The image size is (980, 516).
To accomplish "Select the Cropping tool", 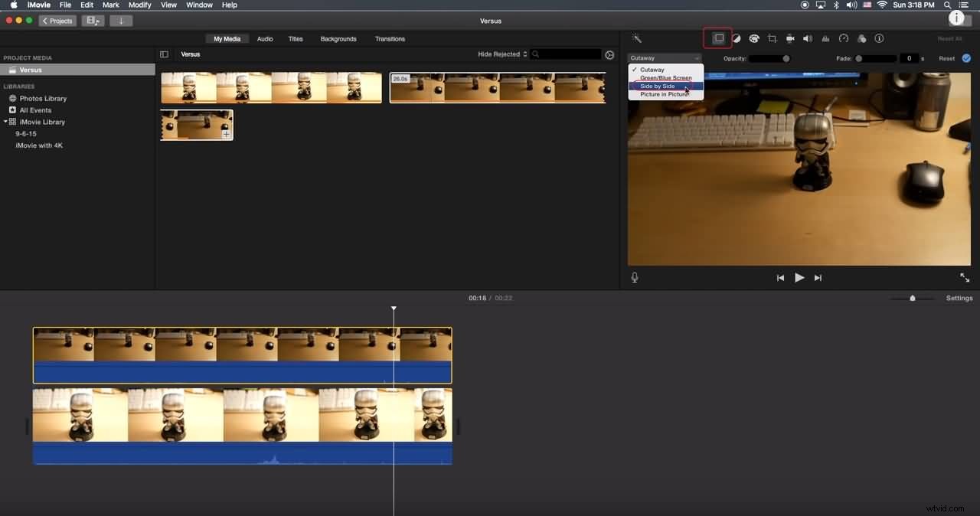I will pyautogui.click(x=772, y=38).
